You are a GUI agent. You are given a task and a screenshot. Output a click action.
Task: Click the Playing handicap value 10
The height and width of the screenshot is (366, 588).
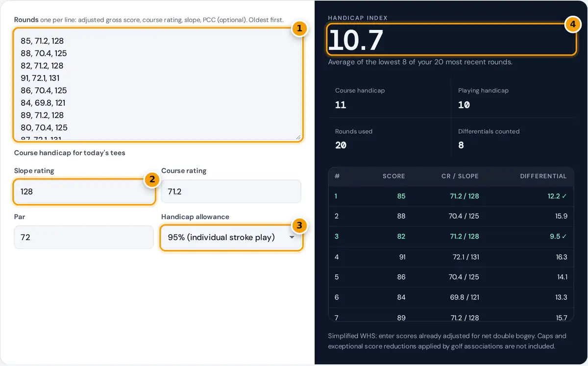(464, 105)
